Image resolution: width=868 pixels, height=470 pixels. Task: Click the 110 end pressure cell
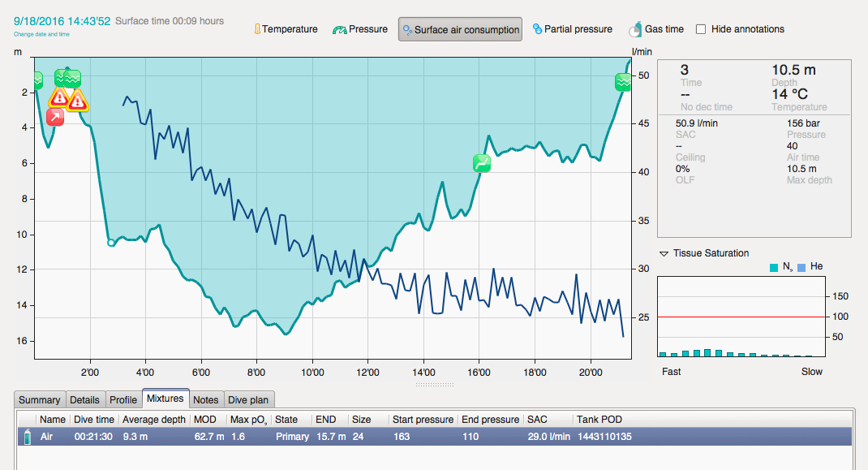coord(471,437)
